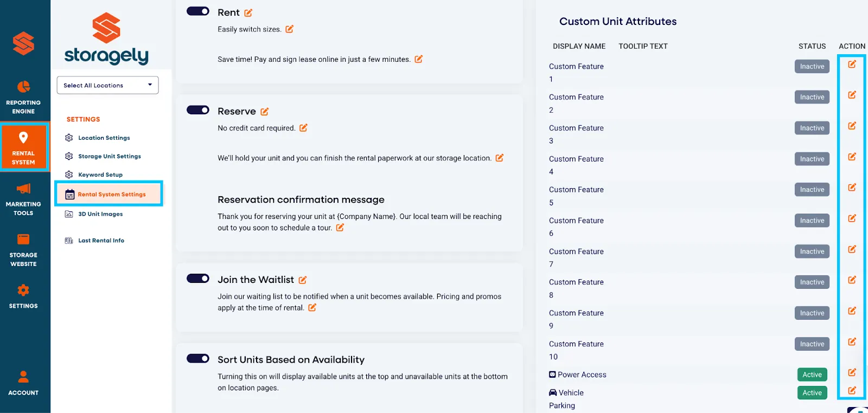Viewport: 868px width, 413px height.
Task: Go to Storage Unit Settings
Action: 103,156
